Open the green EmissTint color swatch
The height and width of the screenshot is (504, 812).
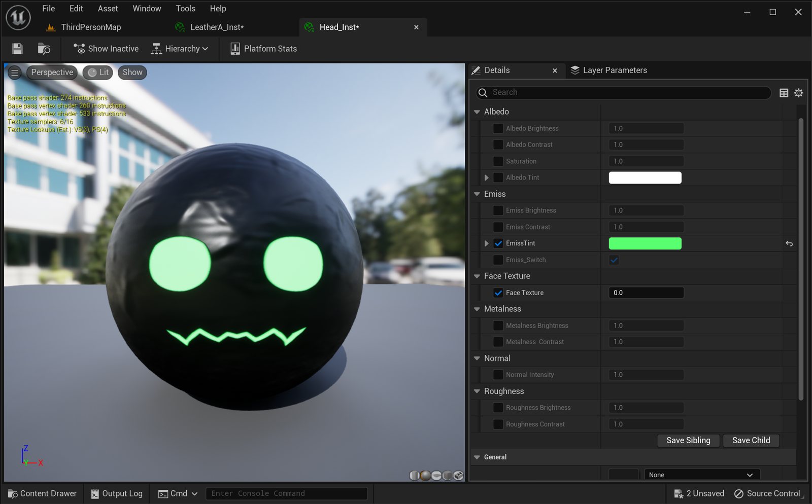[x=645, y=244]
